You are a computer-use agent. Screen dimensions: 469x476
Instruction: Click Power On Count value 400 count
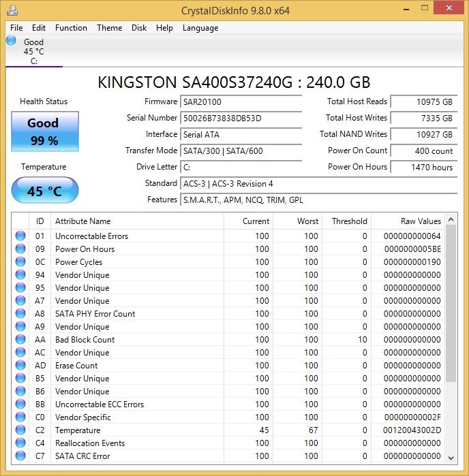[424, 151]
